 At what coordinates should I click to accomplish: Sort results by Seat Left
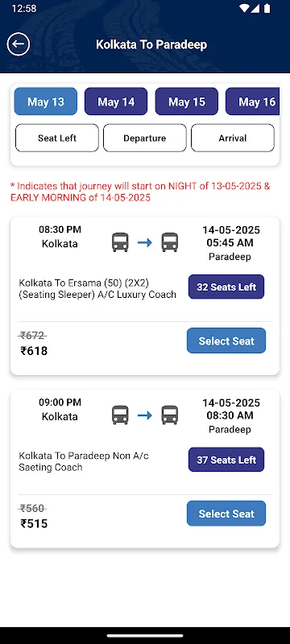tap(57, 138)
